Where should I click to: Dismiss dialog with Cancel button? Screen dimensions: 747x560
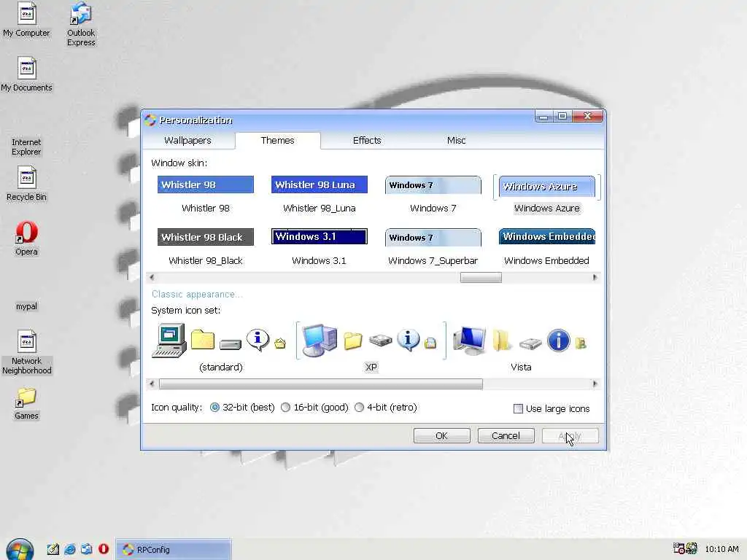coord(506,436)
